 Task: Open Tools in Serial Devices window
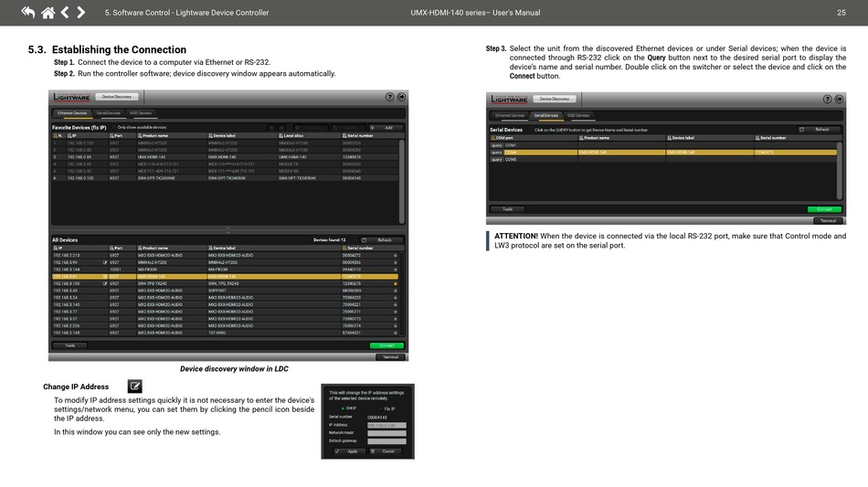pyautogui.click(x=508, y=209)
